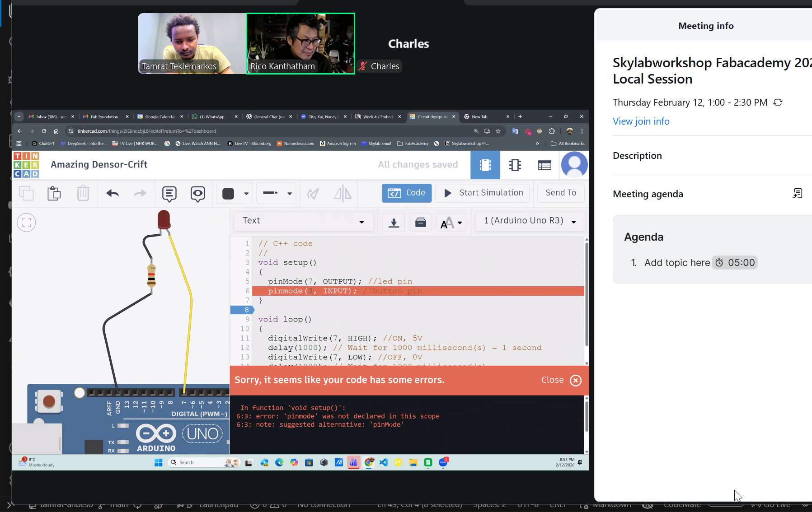Screen dimensions: 812x512
Task: Close the code error banner
Action: click(x=562, y=380)
